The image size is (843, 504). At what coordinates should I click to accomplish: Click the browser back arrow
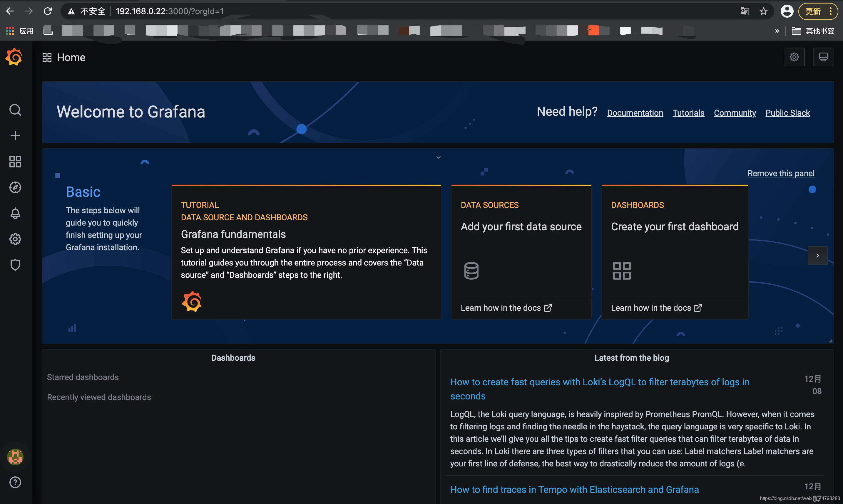10,11
